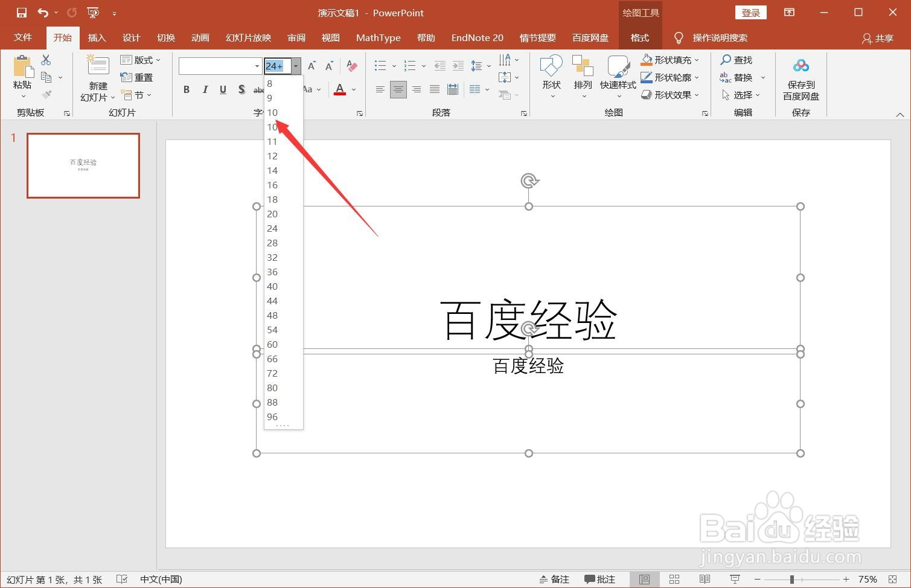Open the Layout (版式) dropdown
The width and height of the screenshot is (911, 588).
coord(141,60)
